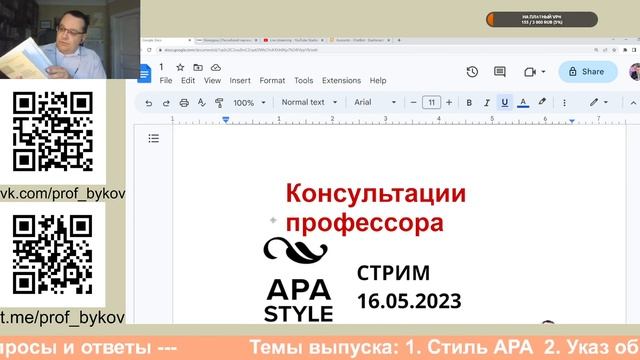640x360 pixels.
Task: Open the Help menu
Action: (378, 80)
